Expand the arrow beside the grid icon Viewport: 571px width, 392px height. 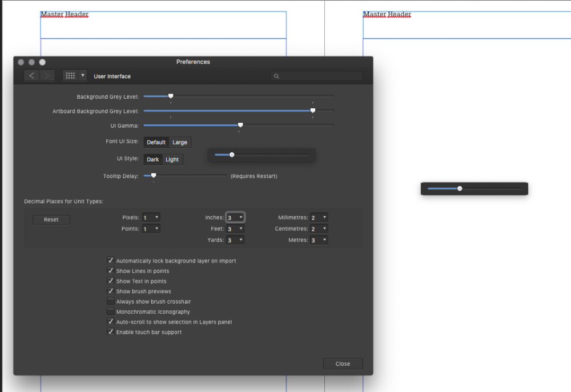(x=83, y=76)
